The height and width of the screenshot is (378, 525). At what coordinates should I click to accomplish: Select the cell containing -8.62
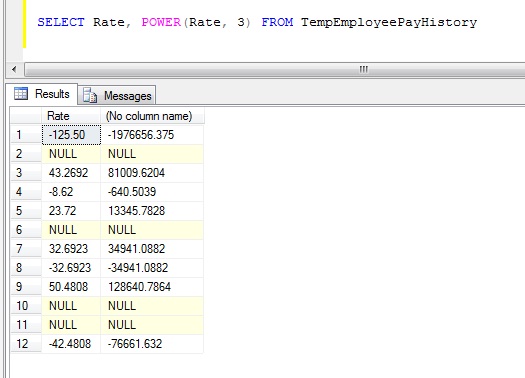71,192
